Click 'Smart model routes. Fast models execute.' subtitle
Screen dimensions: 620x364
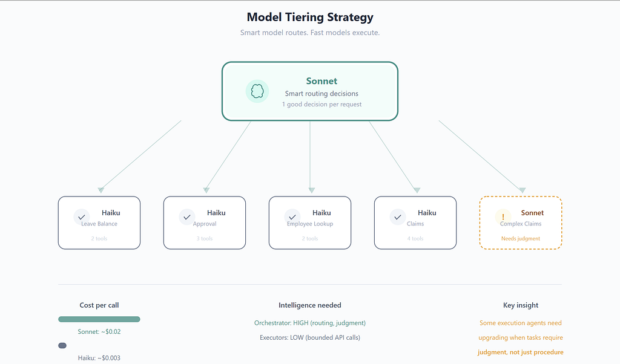click(310, 33)
